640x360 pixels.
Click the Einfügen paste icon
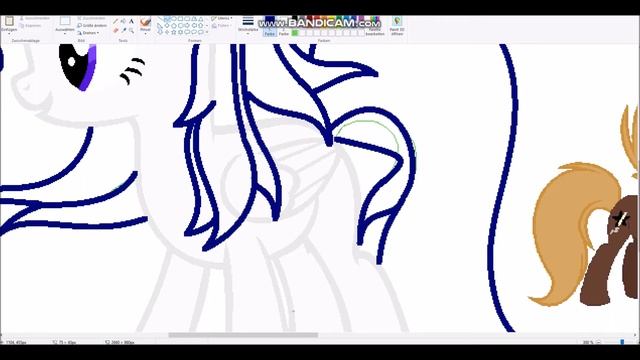(9, 20)
